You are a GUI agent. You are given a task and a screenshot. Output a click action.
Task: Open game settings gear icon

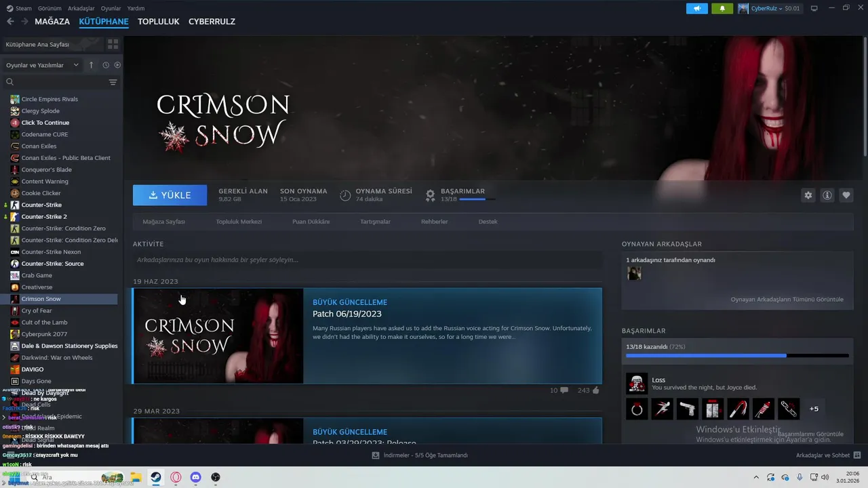coord(808,195)
